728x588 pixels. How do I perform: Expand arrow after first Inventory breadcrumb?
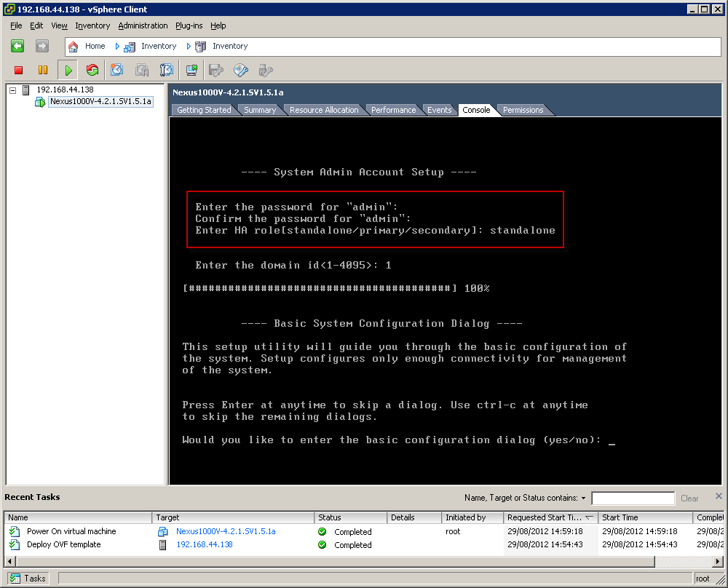[x=189, y=46]
